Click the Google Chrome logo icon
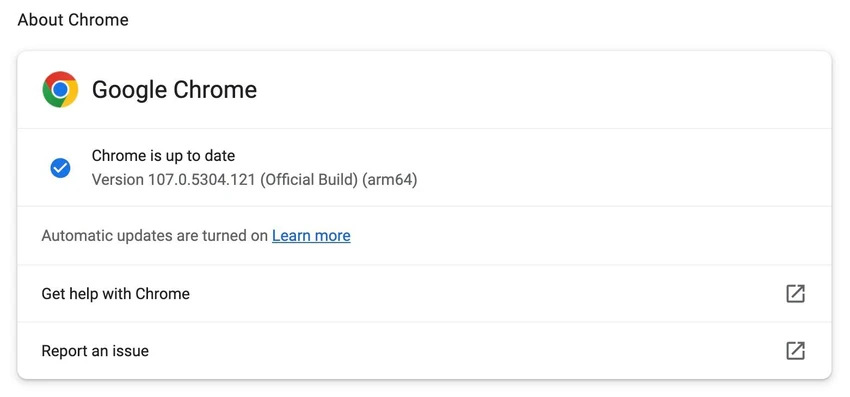 tap(60, 89)
